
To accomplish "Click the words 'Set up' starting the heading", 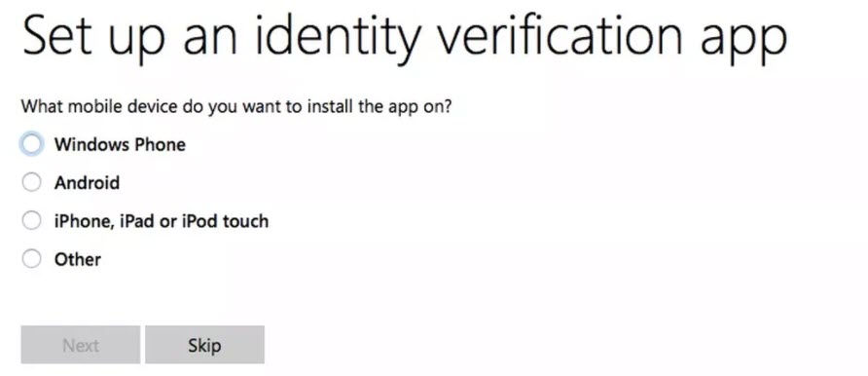I will [x=93, y=38].
